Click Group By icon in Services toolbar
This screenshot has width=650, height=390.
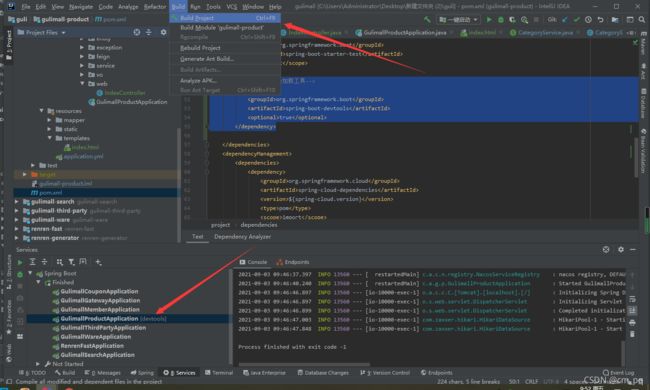pos(60,262)
